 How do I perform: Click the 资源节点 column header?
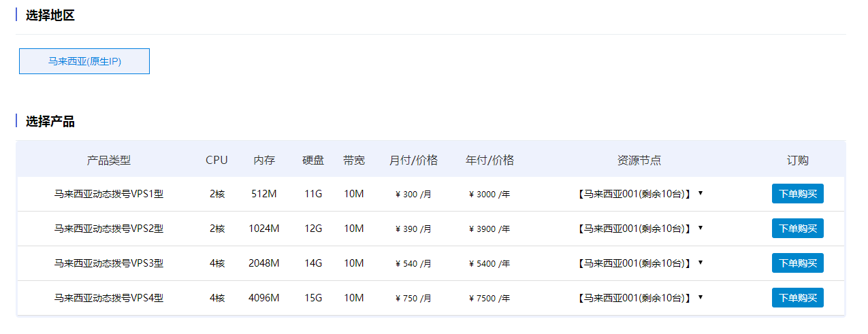point(639,161)
